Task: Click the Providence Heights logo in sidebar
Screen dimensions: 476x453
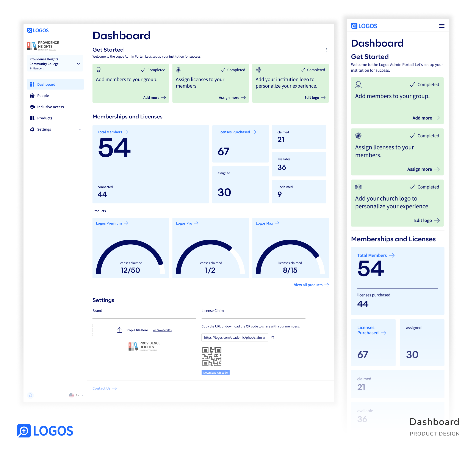Action: pyautogui.click(x=43, y=46)
